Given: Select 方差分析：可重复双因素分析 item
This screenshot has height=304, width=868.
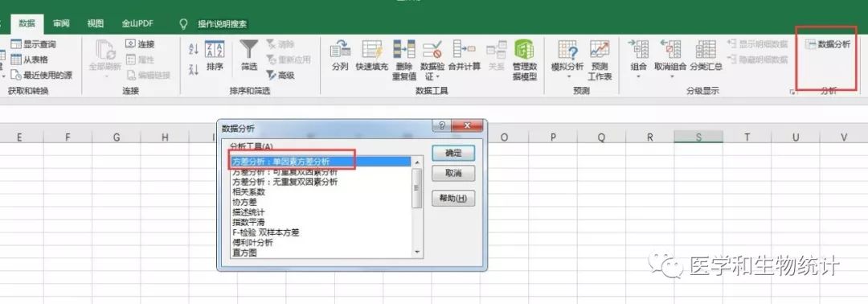Looking at the screenshot, I should point(320,171).
